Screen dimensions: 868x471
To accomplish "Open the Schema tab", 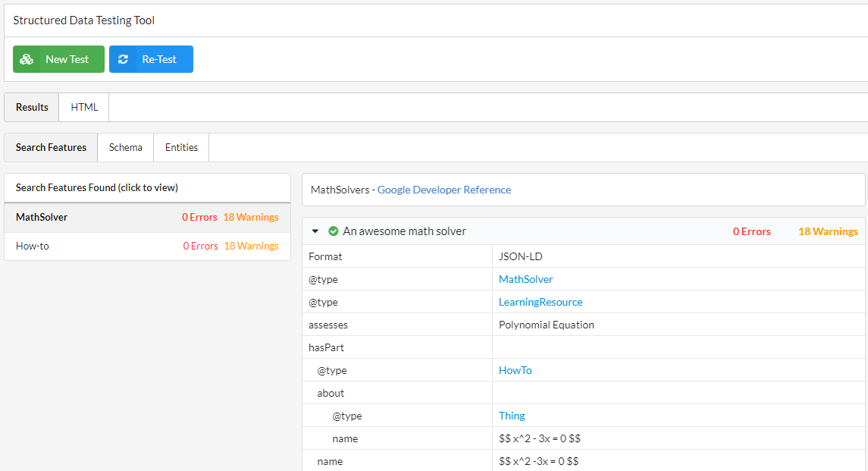I will tap(126, 147).
